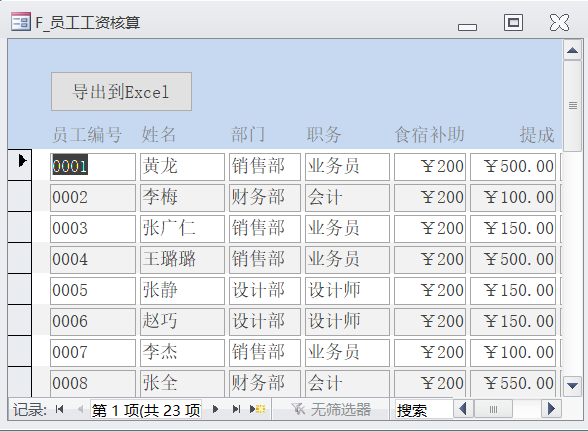The width and height of the screenshot is (588, 432).
Task: Click 部门 field of record 0005
Action: 265,290
